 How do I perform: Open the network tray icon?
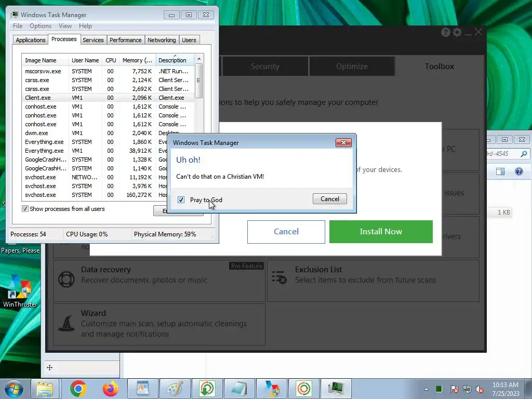(x=467, y=389)
